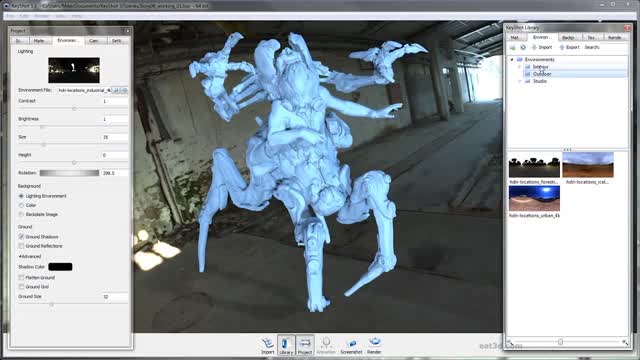The width and height of the screenshot is (640, 360).
Task: Expand the Studio tree node arrow
Action: pyautogui.click(x=520, y=81)
